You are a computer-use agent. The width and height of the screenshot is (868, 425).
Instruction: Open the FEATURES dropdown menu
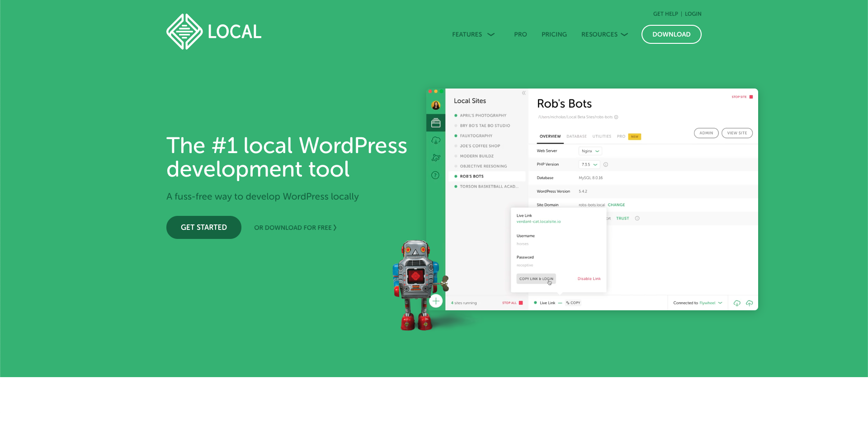point(473,34)
